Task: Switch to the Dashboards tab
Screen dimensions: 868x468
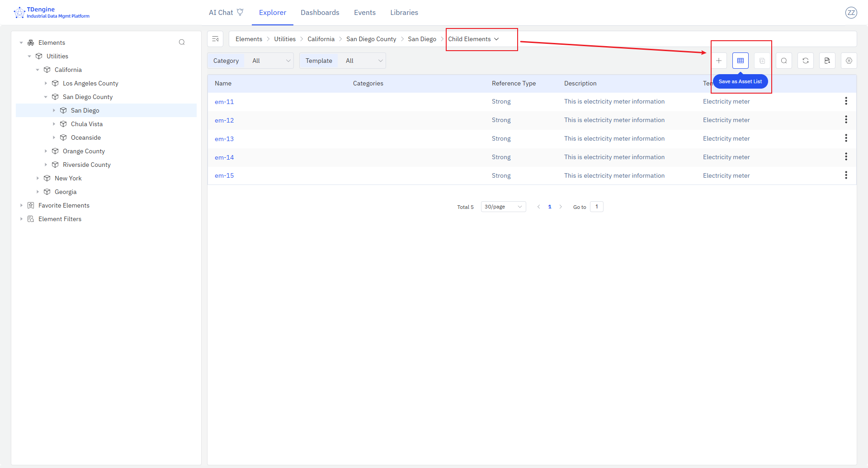Action: coord(320,13)
